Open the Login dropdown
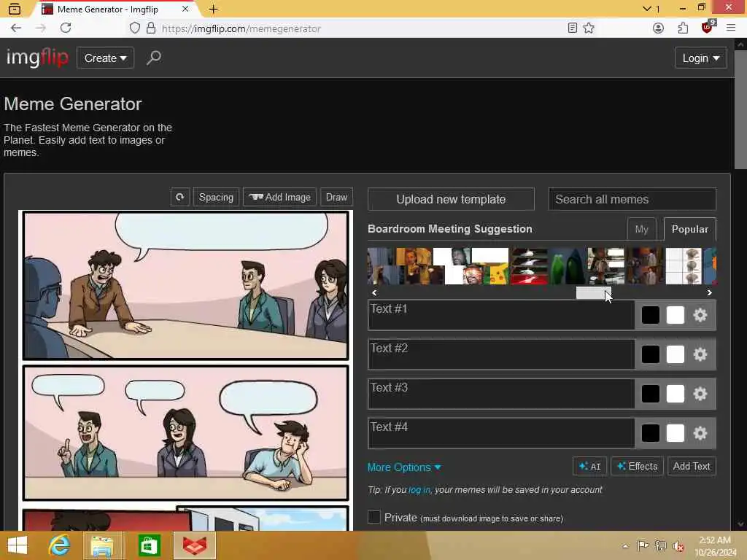Viewport: 747px width, 560px height. (x=700, y=58)
